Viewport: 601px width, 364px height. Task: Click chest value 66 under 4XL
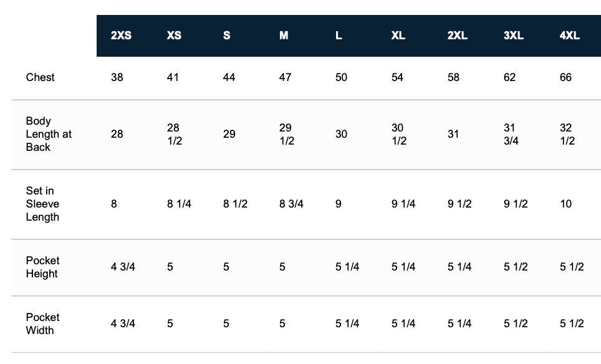(565, 77)
